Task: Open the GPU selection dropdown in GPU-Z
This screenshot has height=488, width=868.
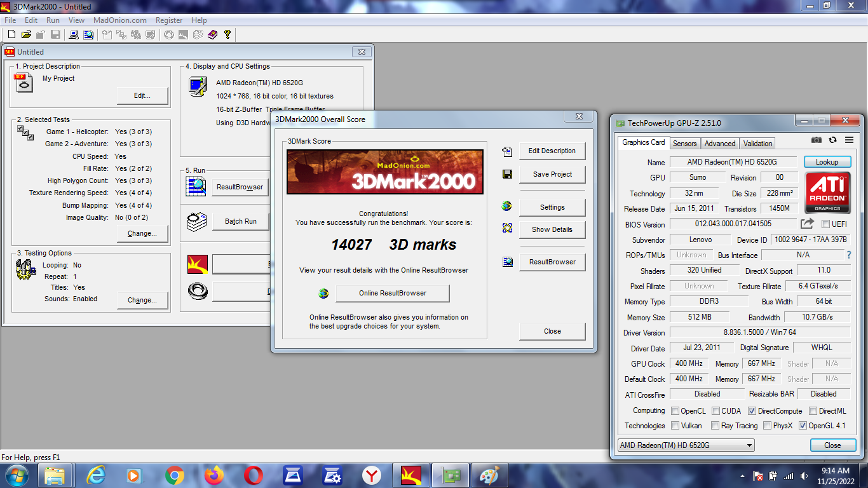Action: click(686, 445)
